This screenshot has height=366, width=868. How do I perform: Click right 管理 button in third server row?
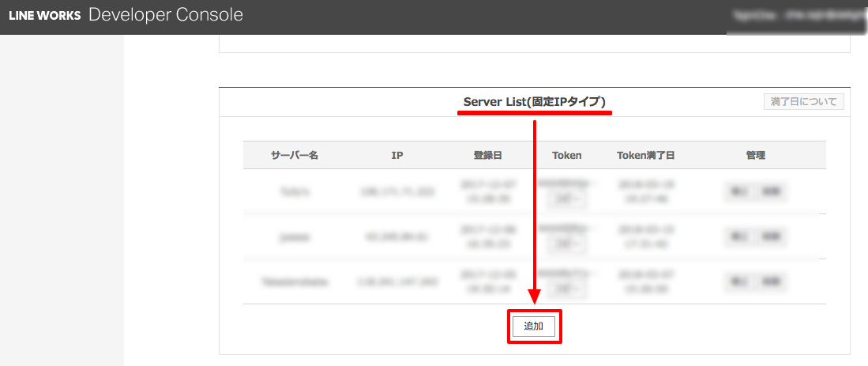coord(772,281)
